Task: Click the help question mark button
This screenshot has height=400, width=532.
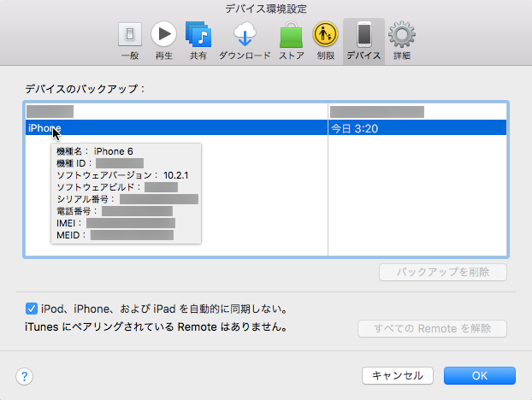Action: [25, 376]
